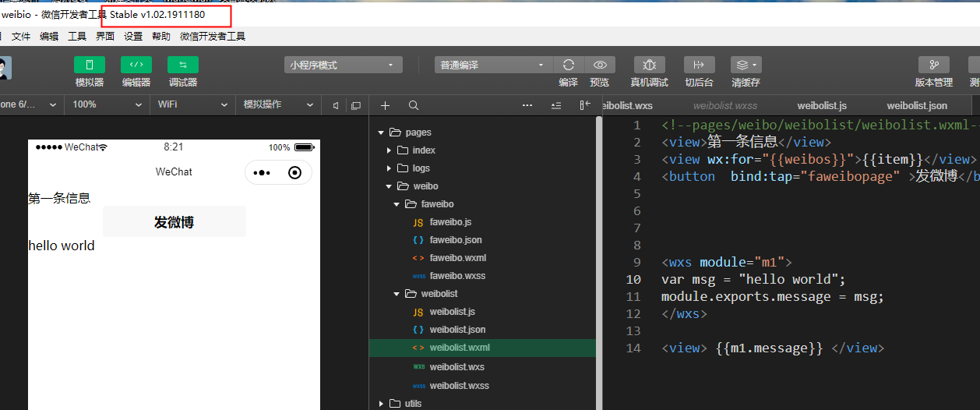The width and height of the screenshot is (980, 410).
Task: Expand the index folder
Action: 390,150
